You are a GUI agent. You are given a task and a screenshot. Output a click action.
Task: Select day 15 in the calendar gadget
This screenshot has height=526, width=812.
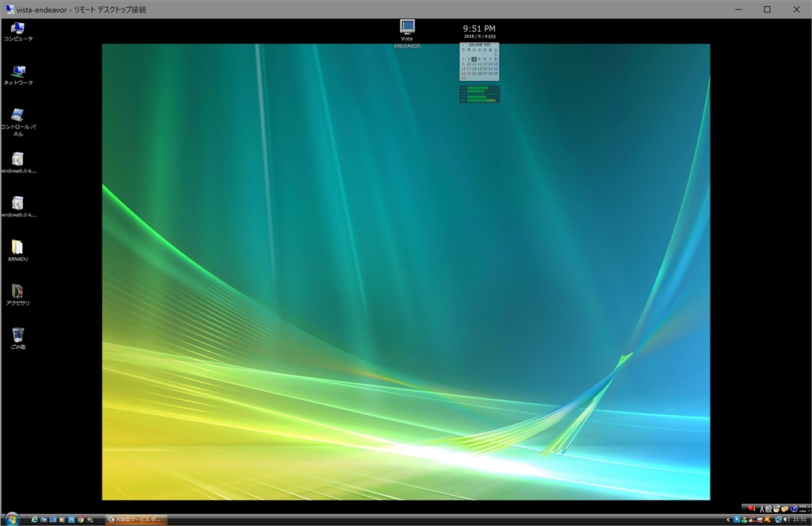point(496,63)
